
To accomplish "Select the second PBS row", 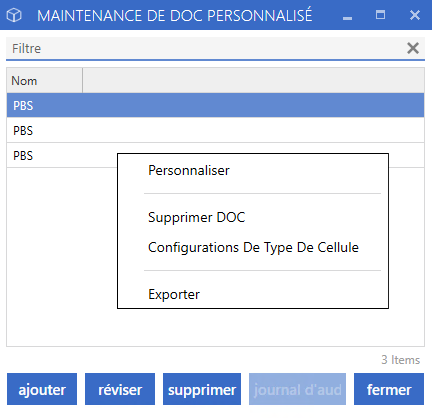I will pyautogui.click(x=215, y=130).
